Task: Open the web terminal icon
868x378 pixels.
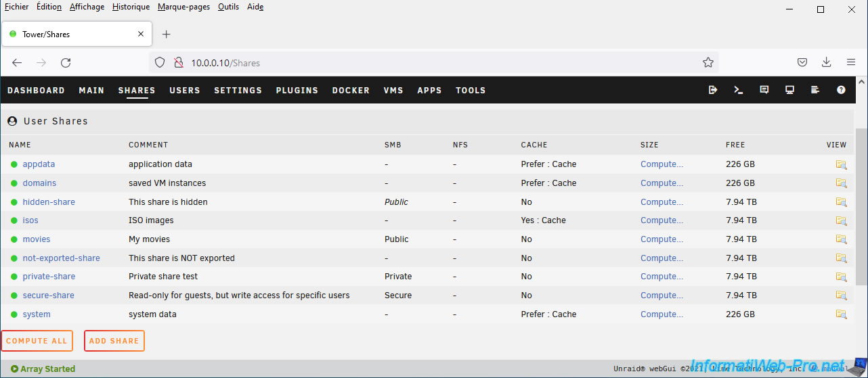Action: click(739, 90)
